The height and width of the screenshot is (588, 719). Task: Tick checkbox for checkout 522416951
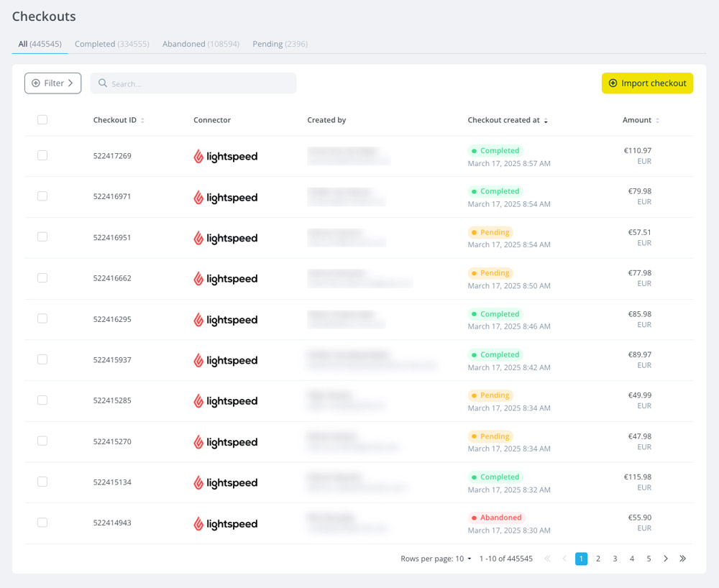42,237
